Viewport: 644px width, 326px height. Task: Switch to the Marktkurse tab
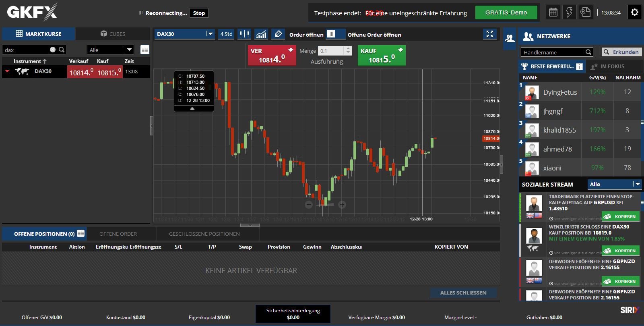39,34
